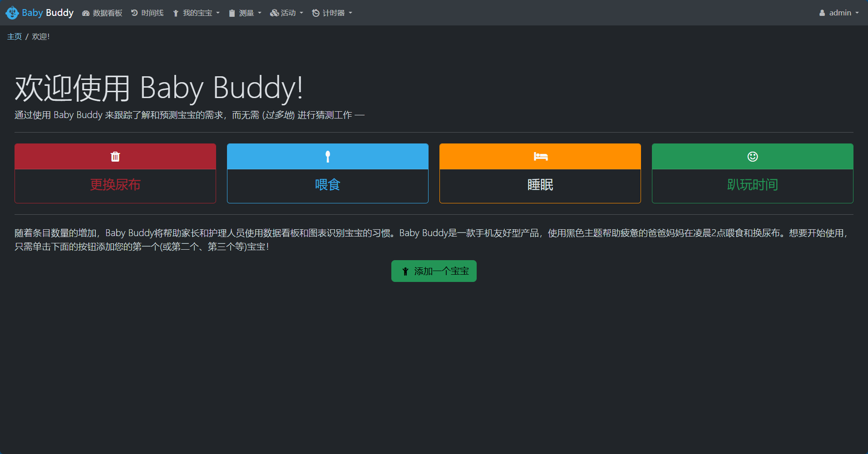868x454 pixels.
Task: Click the spoon feeding icon
Action: (x=328, y=157)
